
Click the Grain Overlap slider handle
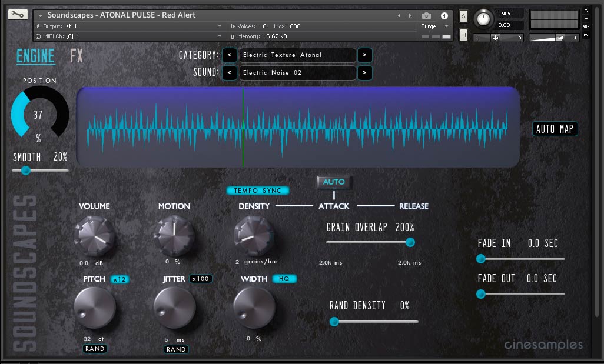[x=410, y=242]
